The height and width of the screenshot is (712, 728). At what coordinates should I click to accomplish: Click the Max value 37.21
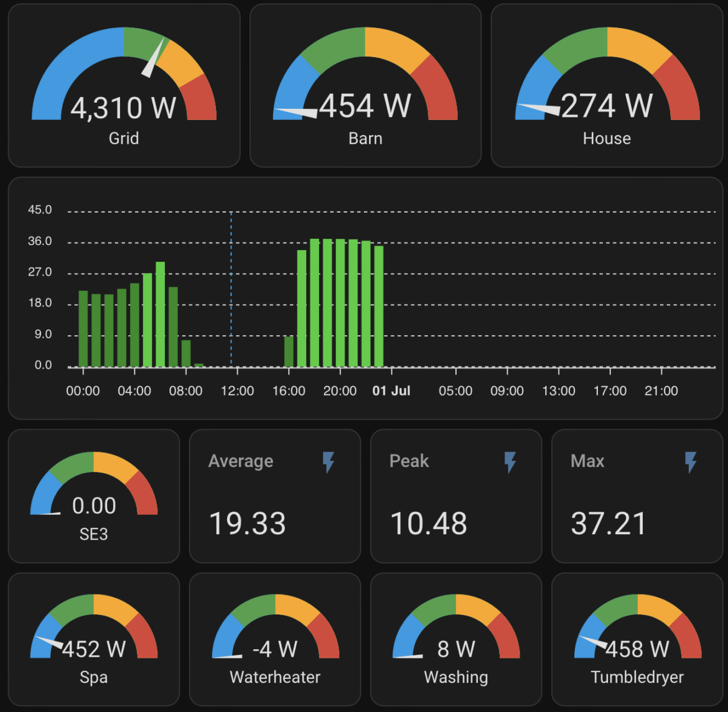coord(609,524)
